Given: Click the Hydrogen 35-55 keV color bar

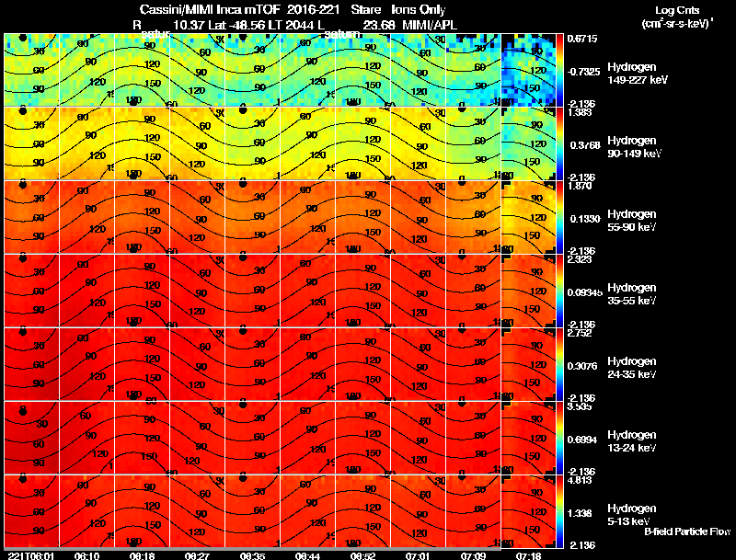Looking at the screenshot, I should [x=559, y=291].
